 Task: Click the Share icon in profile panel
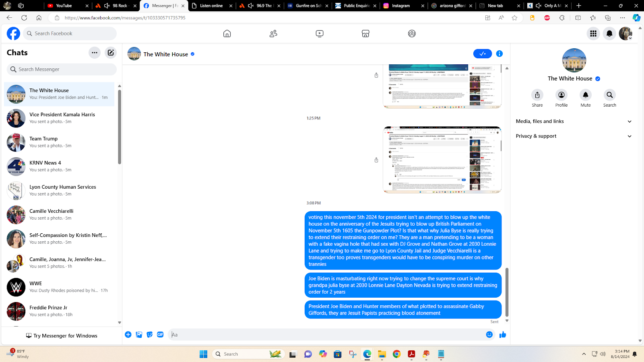537,95
